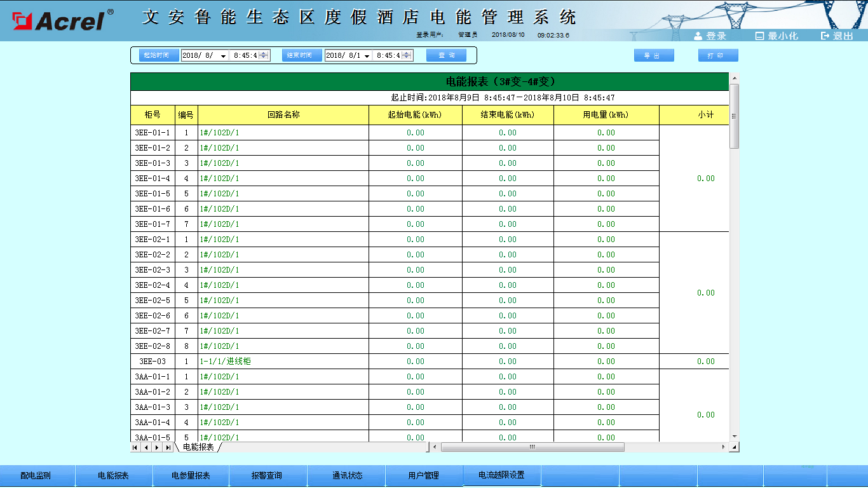Image resolution: width=868 pixels, height=488 pixels.
Task: Click the horizontal scrollbar thumb
Action: [532, 447]
